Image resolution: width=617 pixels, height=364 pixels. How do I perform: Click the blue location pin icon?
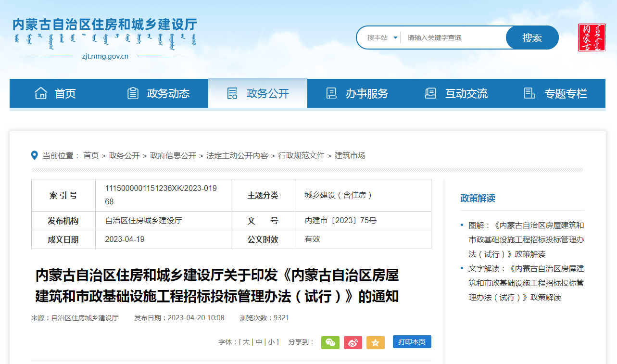click(x=35, y=155)
